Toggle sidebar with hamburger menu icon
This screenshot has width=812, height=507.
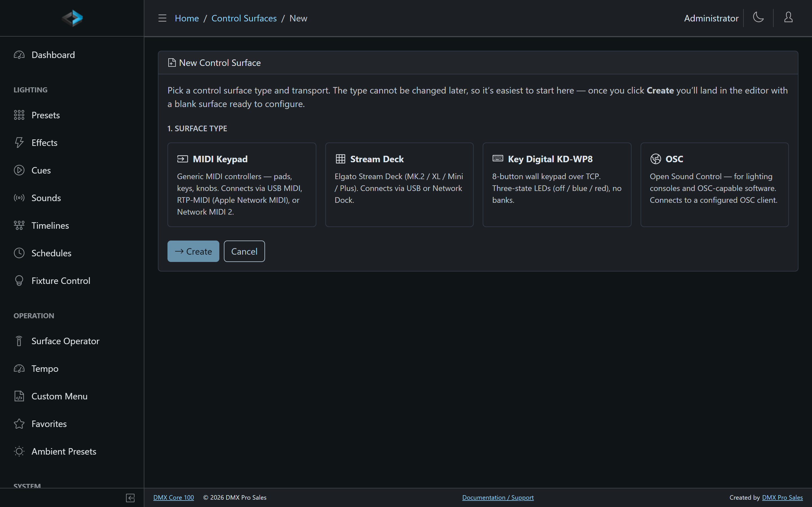click(162, 18)
